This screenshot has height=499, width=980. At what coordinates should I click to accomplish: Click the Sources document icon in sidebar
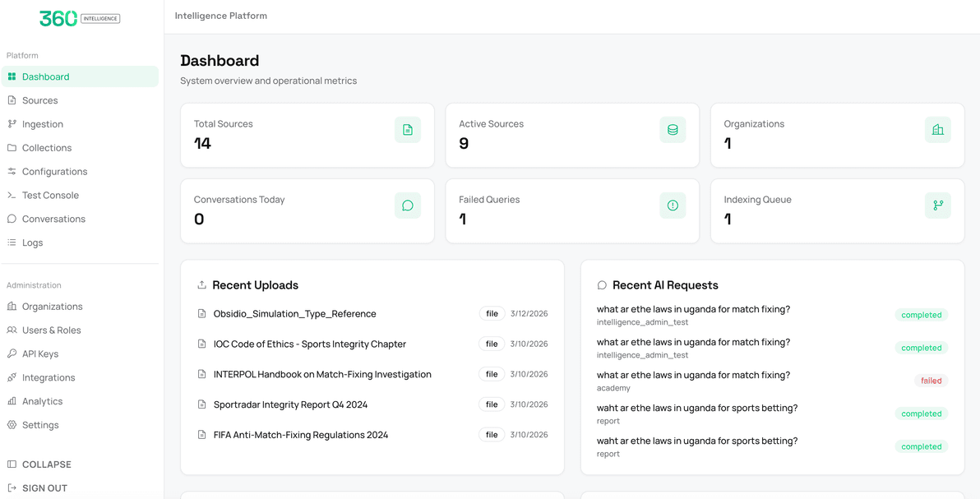coord(12,100)
